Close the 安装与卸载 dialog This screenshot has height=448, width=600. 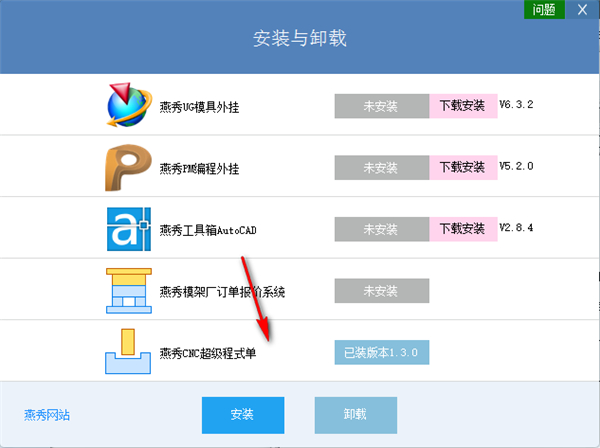[582, 10]
